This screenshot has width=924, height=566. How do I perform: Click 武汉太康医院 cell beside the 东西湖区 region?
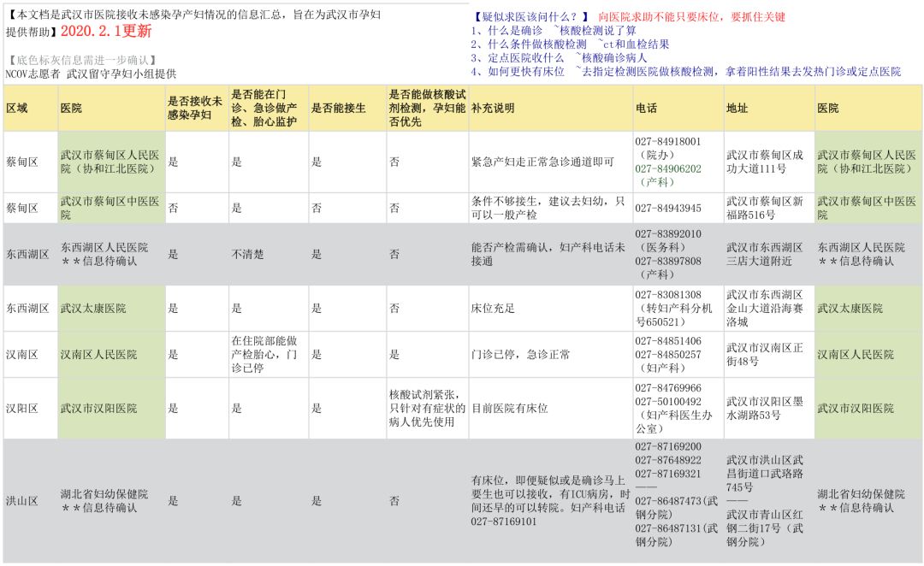tap(111, 309)
